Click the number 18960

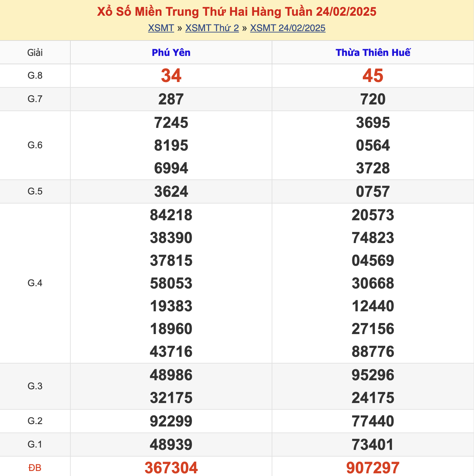(171, 329)
